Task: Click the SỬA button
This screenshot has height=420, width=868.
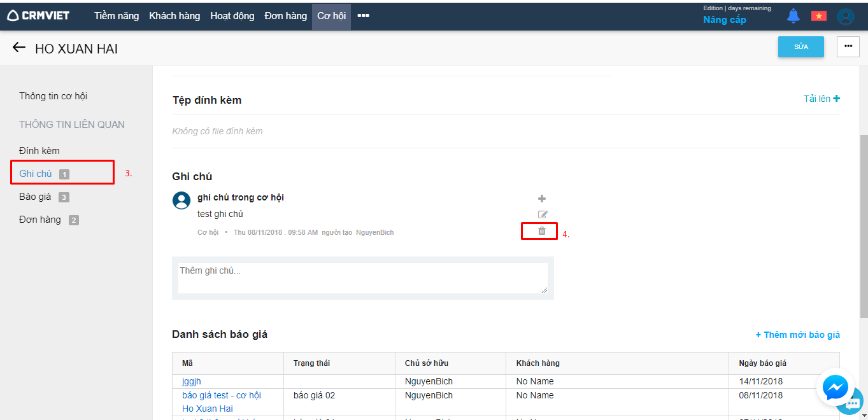Action: (800, 47)
